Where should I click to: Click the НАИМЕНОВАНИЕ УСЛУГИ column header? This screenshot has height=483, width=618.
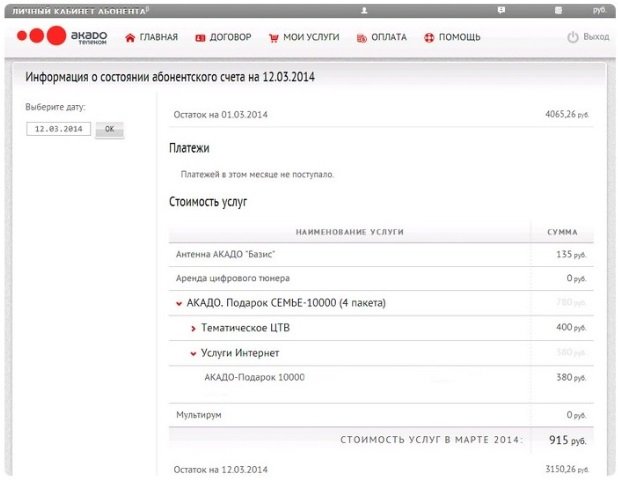click(350, 232)
